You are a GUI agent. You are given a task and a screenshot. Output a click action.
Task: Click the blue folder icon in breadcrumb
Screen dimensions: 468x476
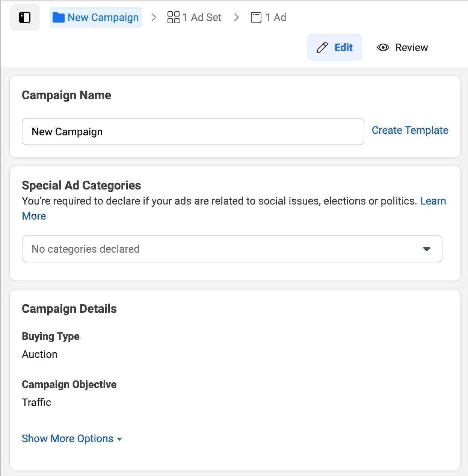58,17
